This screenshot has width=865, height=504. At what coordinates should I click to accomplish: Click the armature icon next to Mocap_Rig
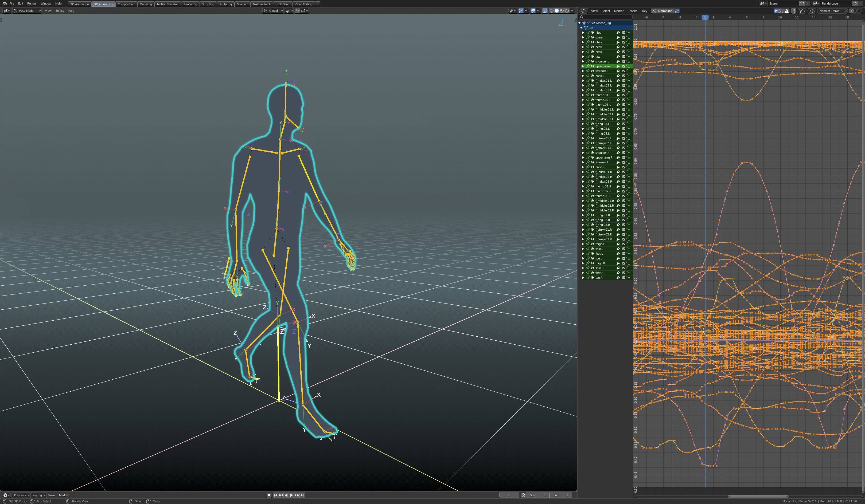[x=584, y=23]
